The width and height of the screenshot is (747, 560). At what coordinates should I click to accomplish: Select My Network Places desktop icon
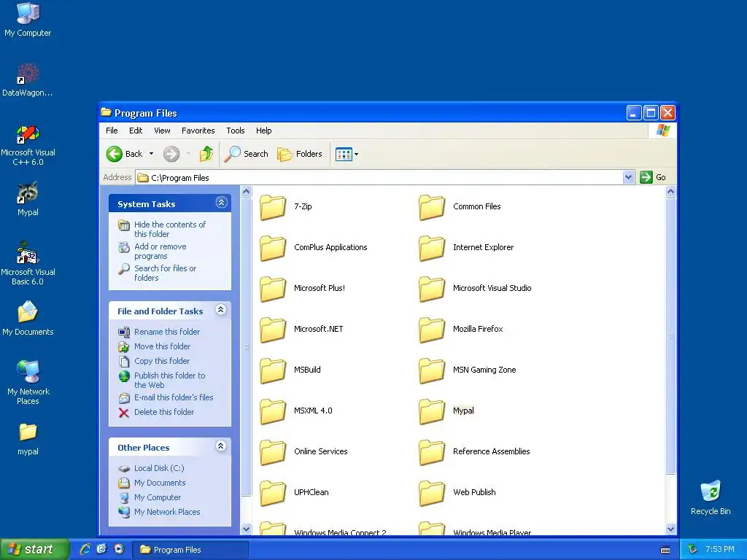click(x=28, y=383)
